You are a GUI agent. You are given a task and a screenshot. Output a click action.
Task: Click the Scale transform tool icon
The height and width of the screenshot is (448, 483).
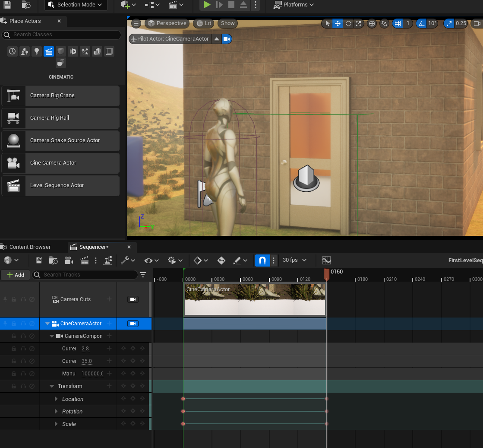point(358,24)
